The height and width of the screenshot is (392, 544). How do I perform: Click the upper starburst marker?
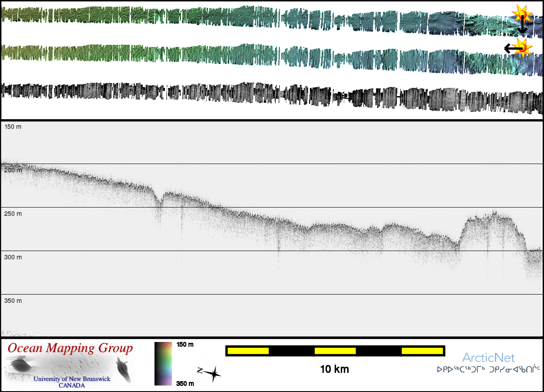(x=521, y=14)
